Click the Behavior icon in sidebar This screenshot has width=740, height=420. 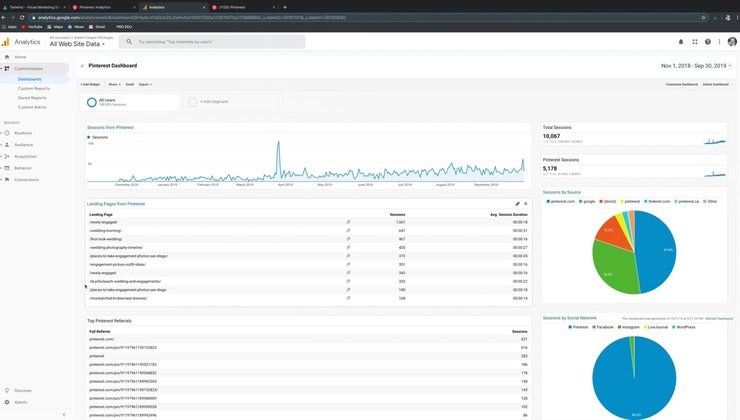7,168
